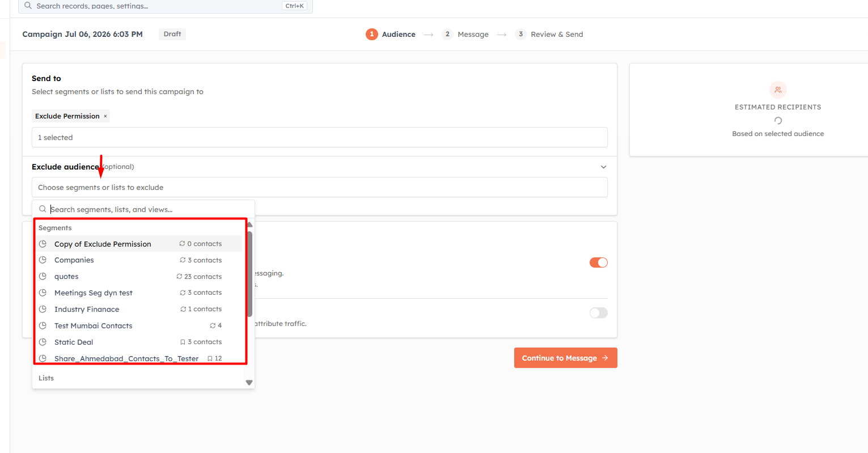Image resolution: width=868 pixels, height=453 pixels.
Task: Choose the Test Mumbai Contacts segment
Action: pyautogui.click(x=139, y=326)
